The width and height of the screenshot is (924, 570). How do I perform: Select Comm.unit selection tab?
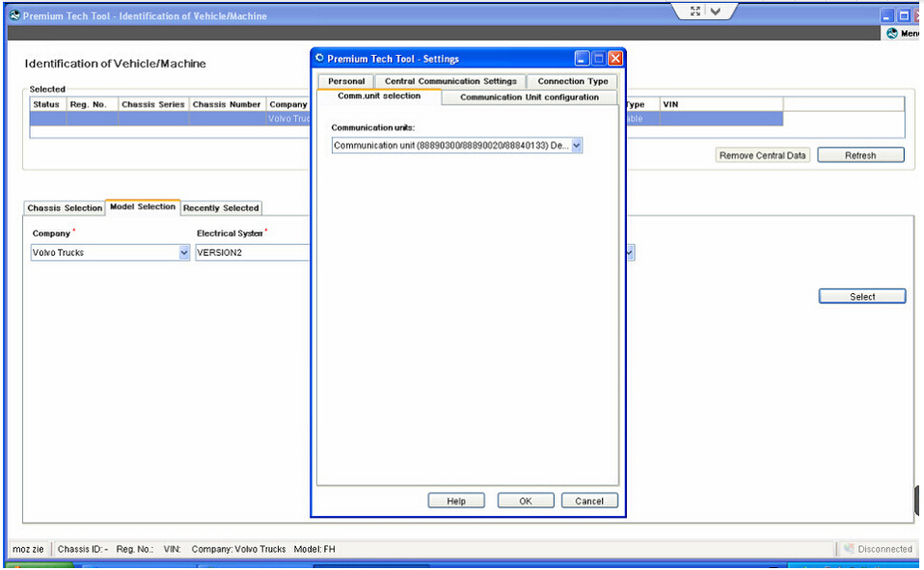(x=379, y=96)
